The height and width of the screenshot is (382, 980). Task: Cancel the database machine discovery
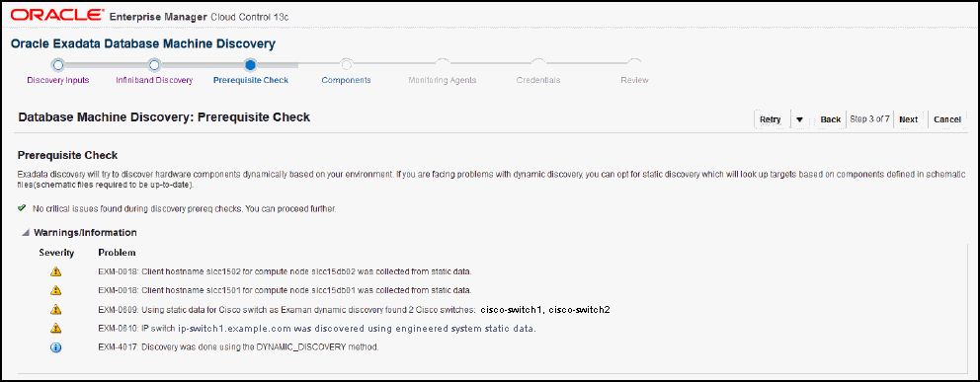coord(947,119)
